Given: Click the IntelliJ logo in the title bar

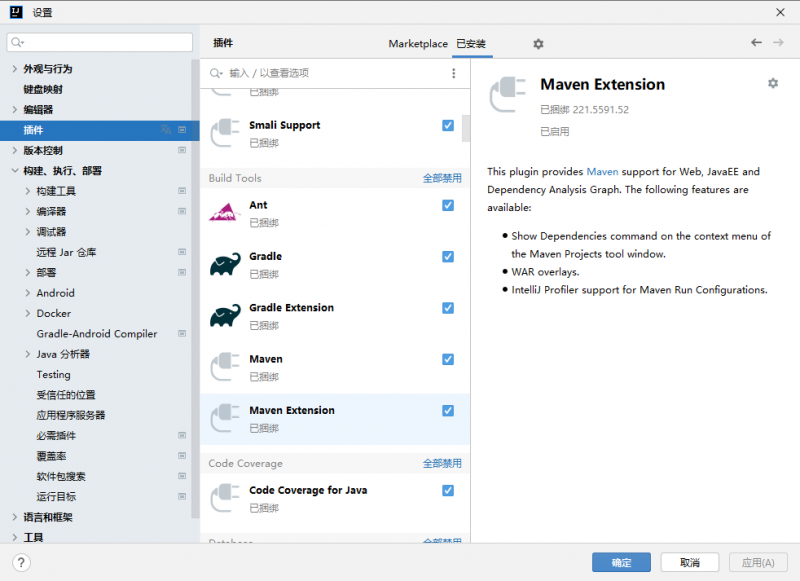Looking at the screenshot, I should [x=16, y=12].
